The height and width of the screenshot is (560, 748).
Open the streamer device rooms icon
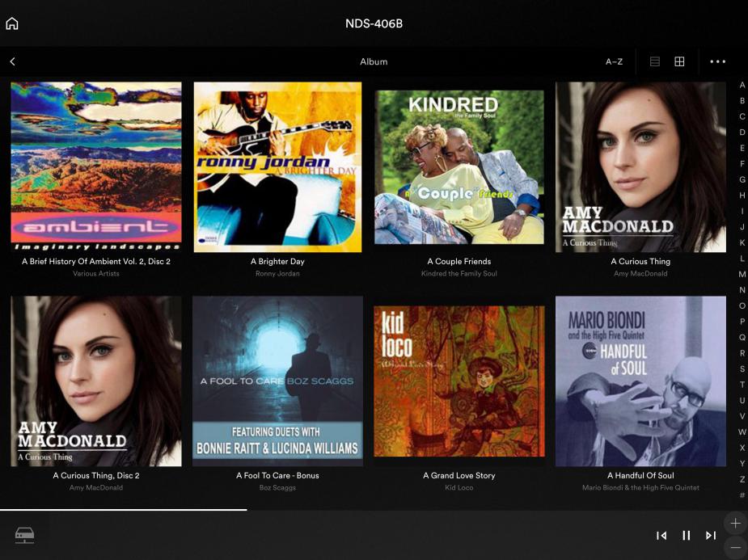click(x=24, y=535)
